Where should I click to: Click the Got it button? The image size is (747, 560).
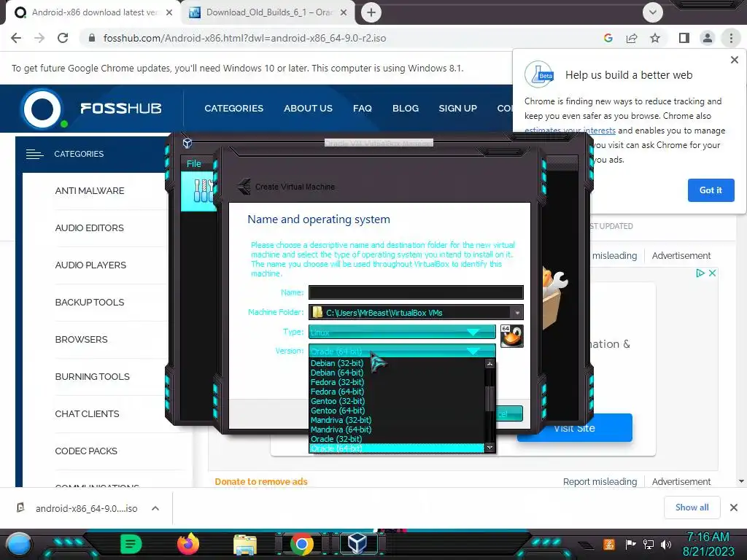pyautogui.click(x=711, y=190)
